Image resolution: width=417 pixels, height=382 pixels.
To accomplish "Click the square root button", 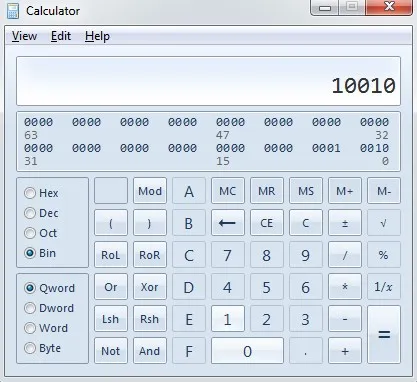I will (x=384, y=223).
